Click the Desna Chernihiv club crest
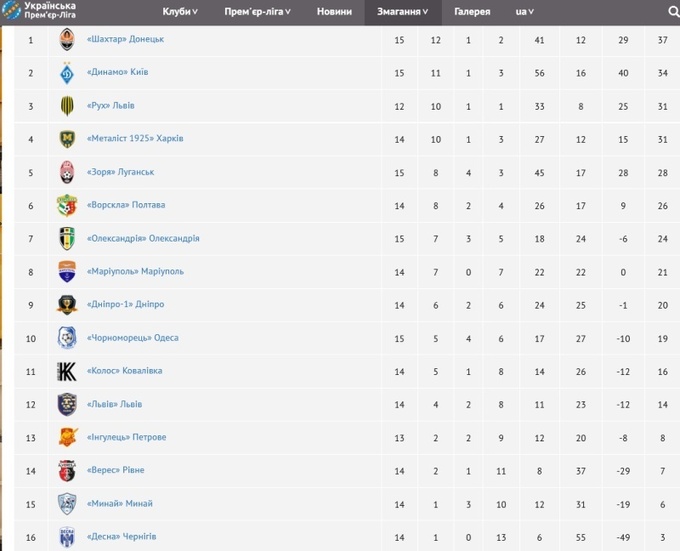This screenshot has width=680, height=551. tap(67, 537)
